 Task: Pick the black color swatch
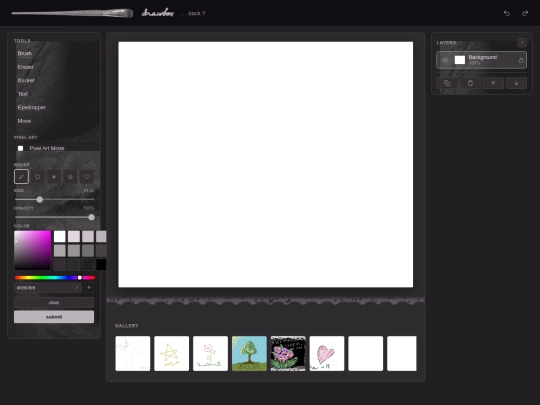click(101, 264)
